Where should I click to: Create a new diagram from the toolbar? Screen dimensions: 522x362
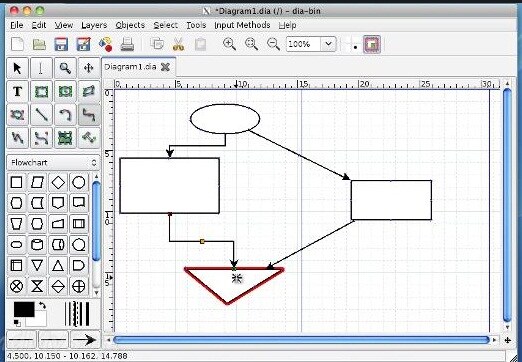pyautogui.click(x=17, y=44)
